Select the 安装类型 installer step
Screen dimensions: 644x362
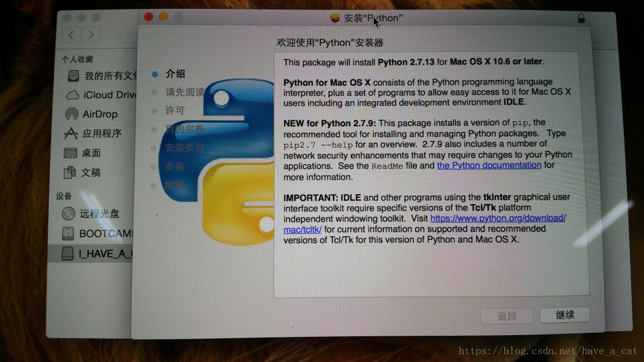(185, 148)
